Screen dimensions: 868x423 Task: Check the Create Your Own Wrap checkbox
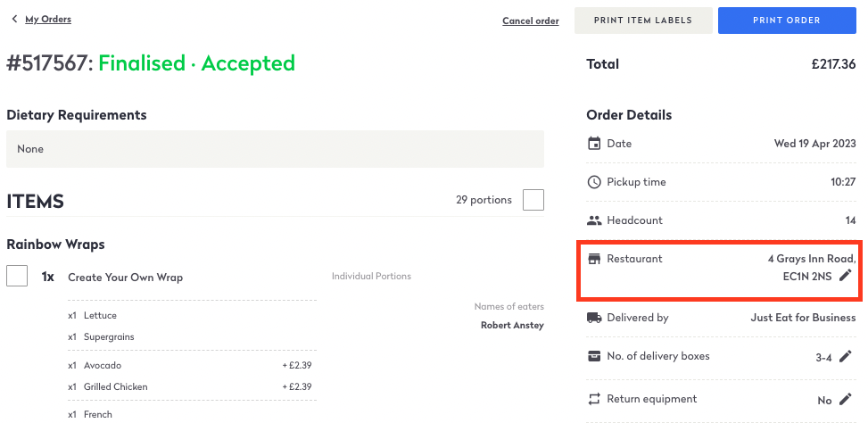click(x=17, y=277)
